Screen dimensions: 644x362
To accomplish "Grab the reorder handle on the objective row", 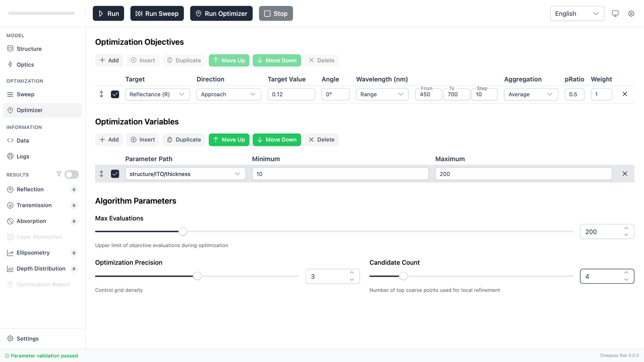I will point(101,94).
